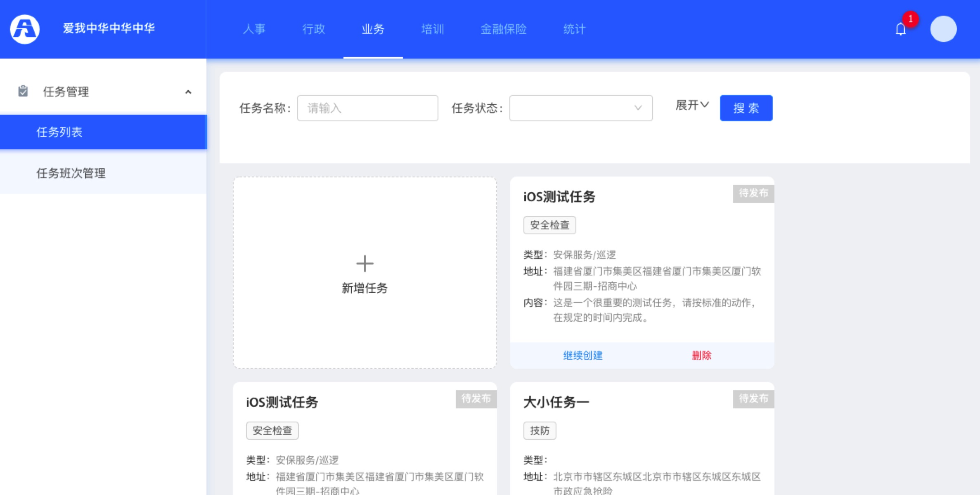Switch to the 金融保险 tab

(503, 29)
